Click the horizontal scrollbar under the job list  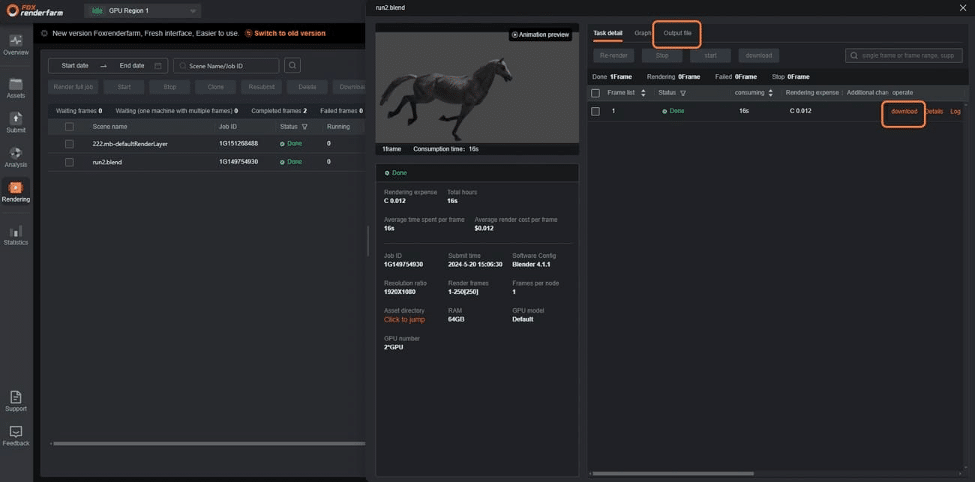tap(209, 444)
